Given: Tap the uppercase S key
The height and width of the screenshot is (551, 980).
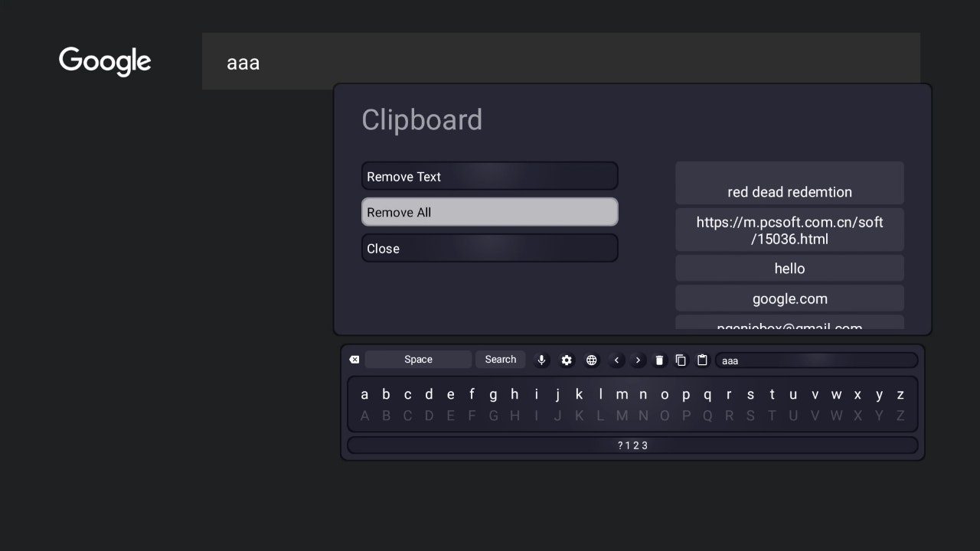Looking at the screenshot, I should tap(750, 416).
